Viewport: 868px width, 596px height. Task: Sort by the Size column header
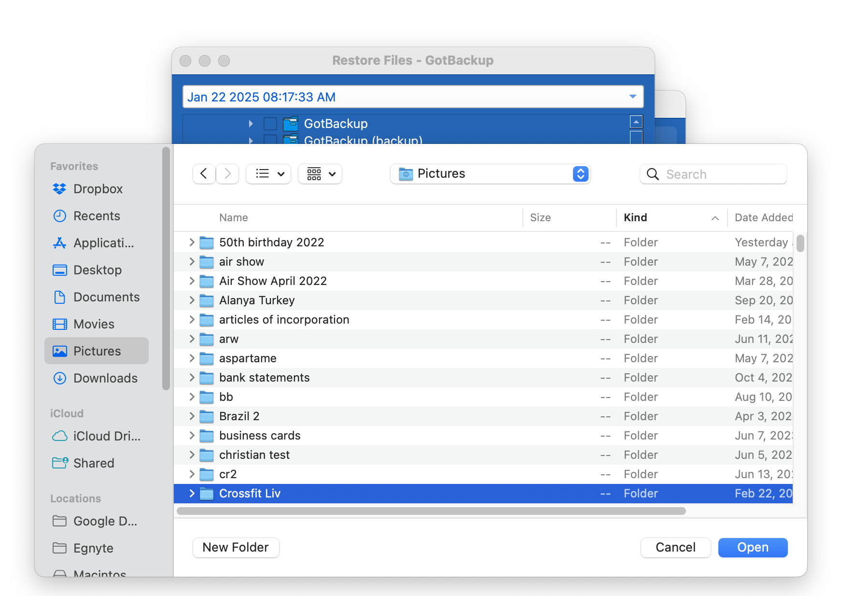[540, 218]
